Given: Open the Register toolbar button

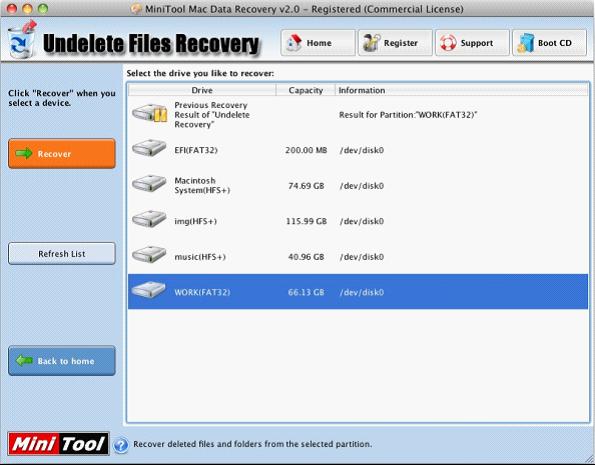Looking at the screenshot, I should (395, 43).
